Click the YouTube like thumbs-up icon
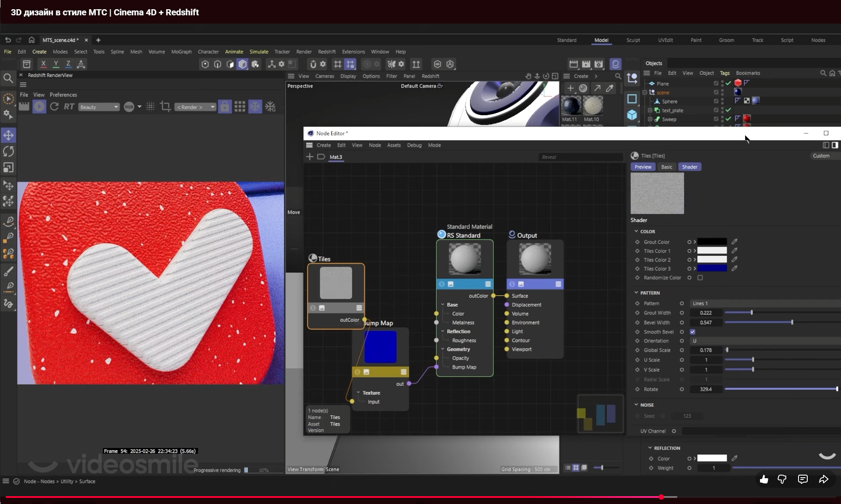Viewport: 841px width, 504px height. pyautogui.click(x=764, y=479)
